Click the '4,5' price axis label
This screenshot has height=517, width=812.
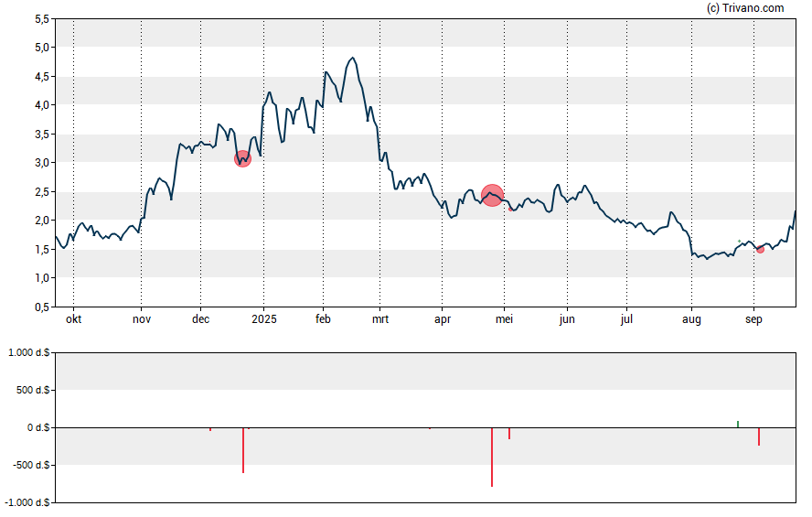tap(42, 77)
